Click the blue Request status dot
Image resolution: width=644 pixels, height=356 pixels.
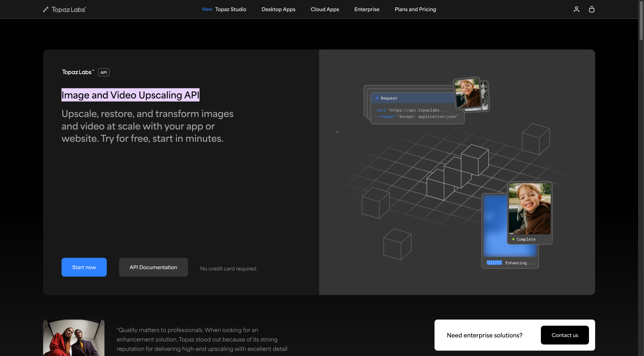click(x=377, y=98)
